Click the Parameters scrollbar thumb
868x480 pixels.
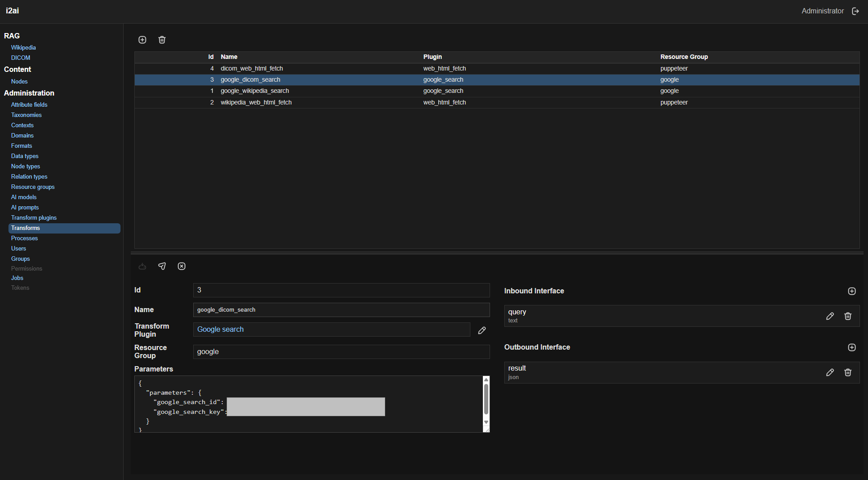click(486, 399)
